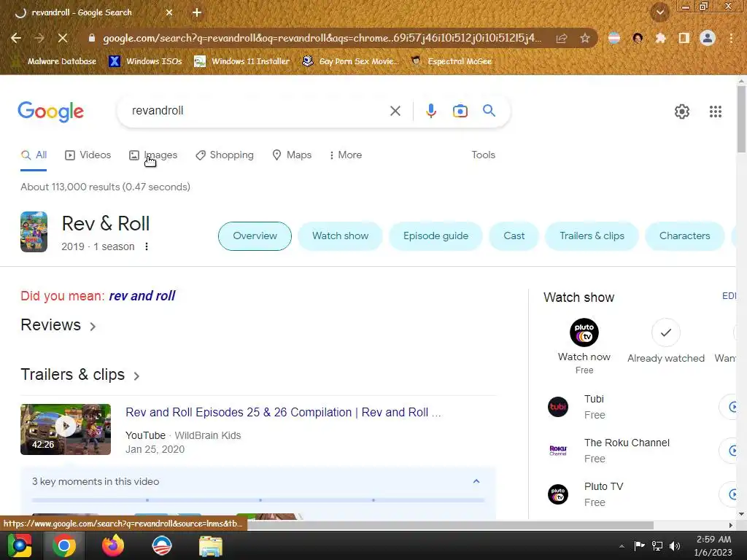Screen dimensions: 747x560
Task: Open Firefox from the taskbar
Action: pyautogui.click(x=113, y=545)
